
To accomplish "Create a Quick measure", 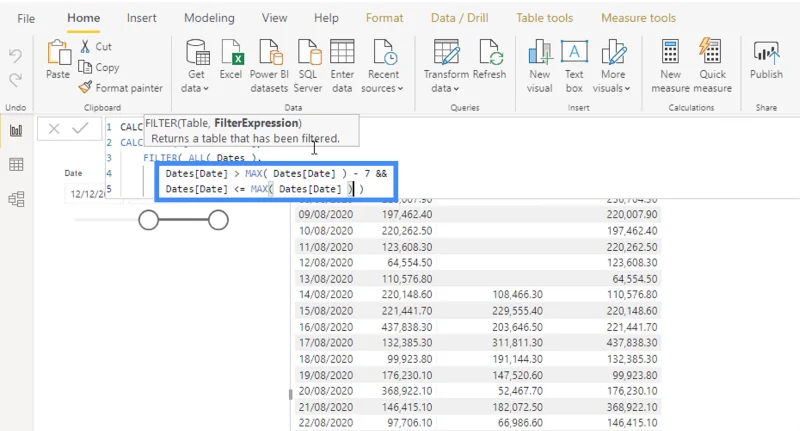I will point(712,66).
